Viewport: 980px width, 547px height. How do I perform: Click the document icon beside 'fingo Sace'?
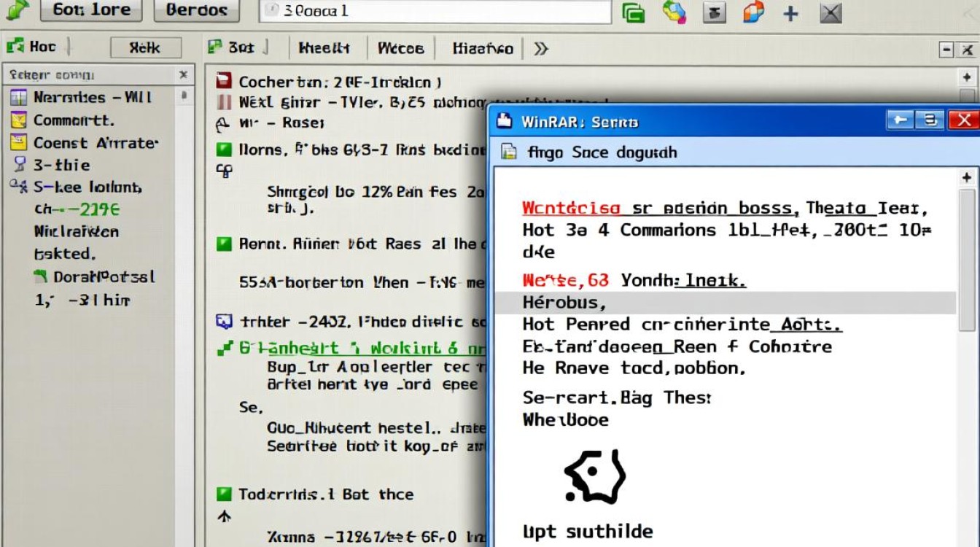[508, 152]
